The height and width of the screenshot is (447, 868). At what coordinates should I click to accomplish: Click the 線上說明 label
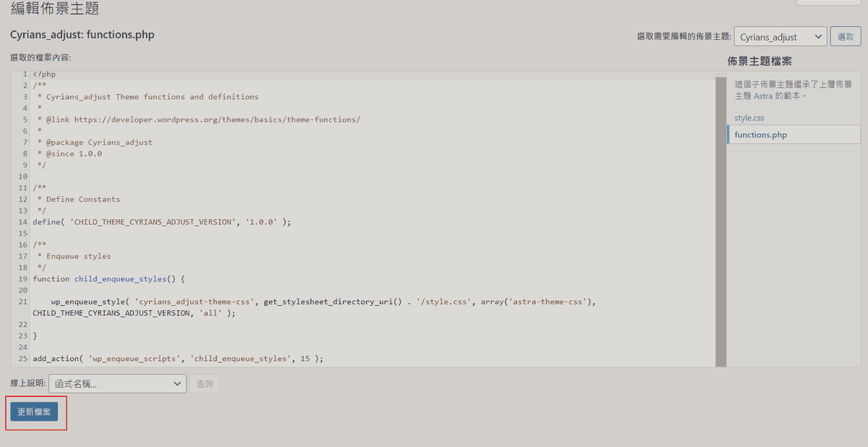pyautogui.click(x=28, y=384)
